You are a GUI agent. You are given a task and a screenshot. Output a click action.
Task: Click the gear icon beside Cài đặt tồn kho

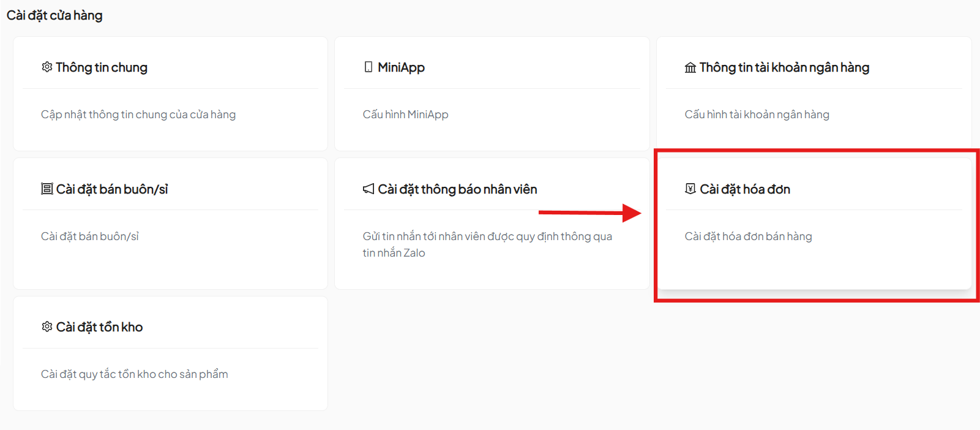47,326
